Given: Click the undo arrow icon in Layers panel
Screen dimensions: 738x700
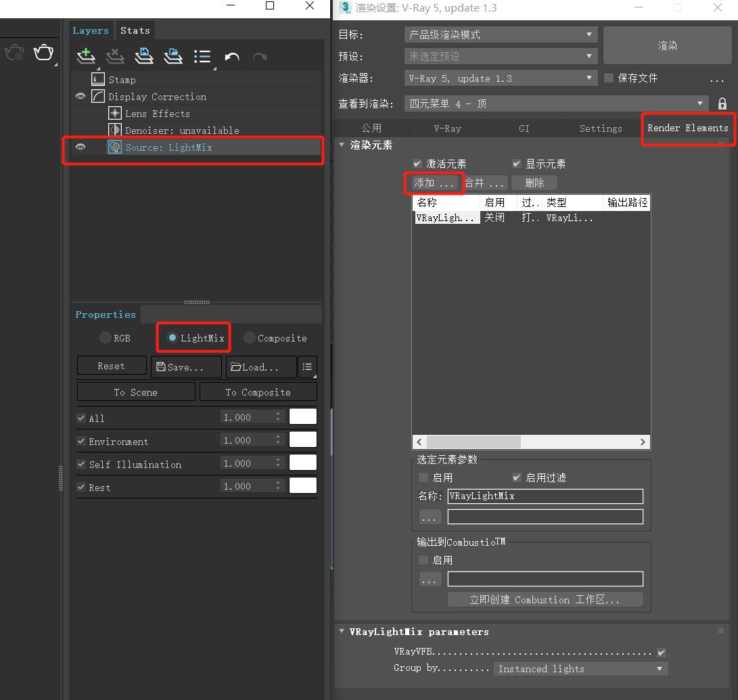Looking at the screenshot, I should 232,57.
